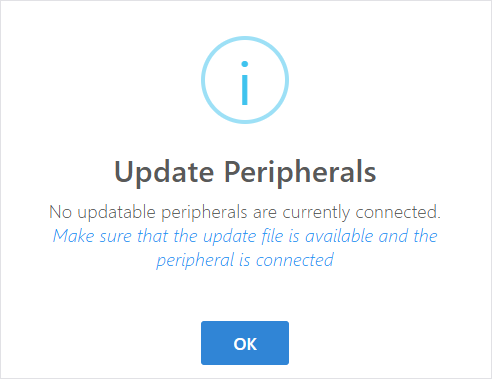Click the word "No" at the message start
This screenshot has height=379, width=492.
60,212
